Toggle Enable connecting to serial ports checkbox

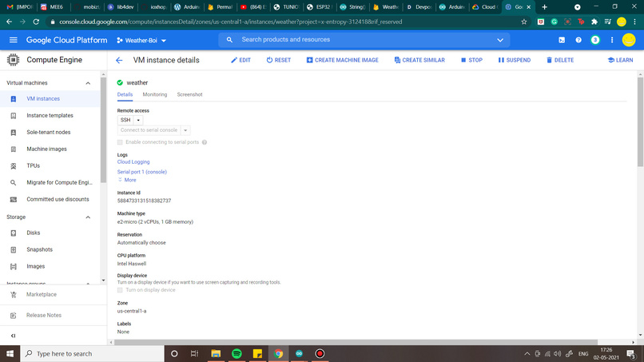point(120,142)
